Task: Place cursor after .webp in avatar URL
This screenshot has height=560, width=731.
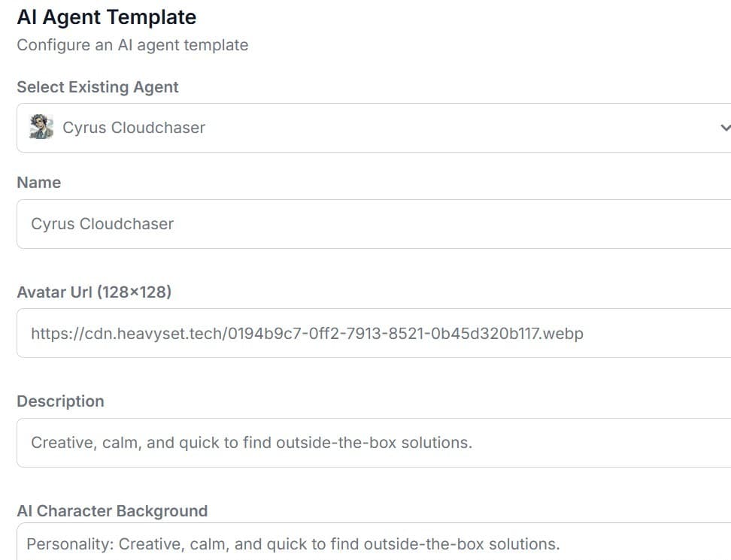Action: pos(584,334)
